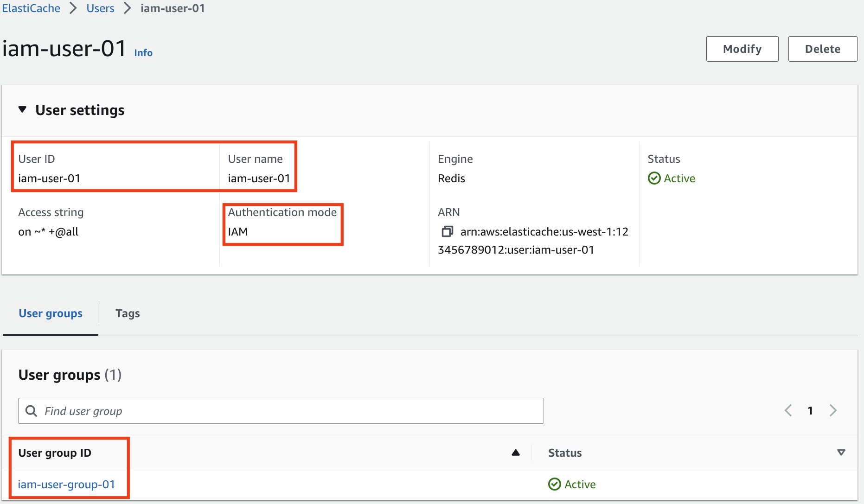This screenshot has width=864, height=504.
Task: Select the User groups tab
Action: (x=50, y=313)
